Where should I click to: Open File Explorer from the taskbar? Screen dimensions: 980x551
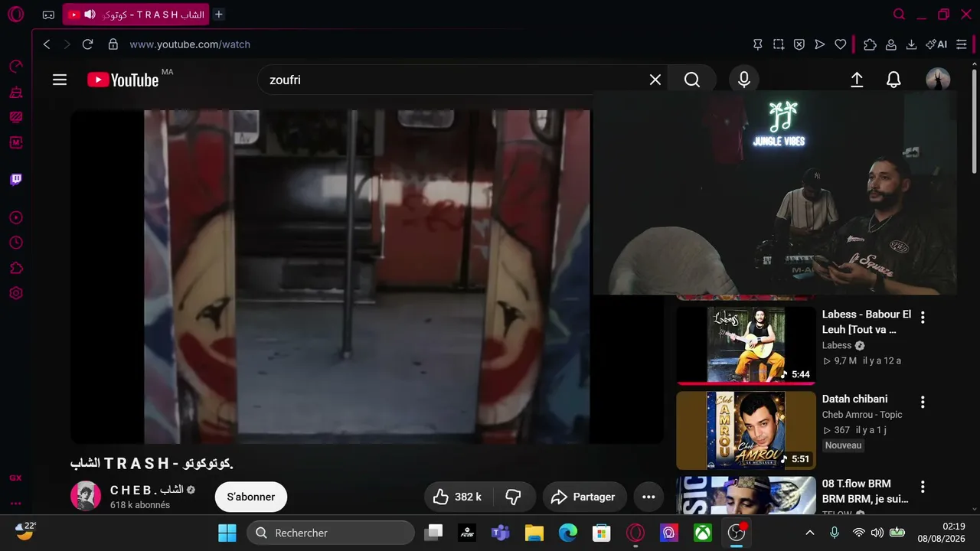point(534,533)
